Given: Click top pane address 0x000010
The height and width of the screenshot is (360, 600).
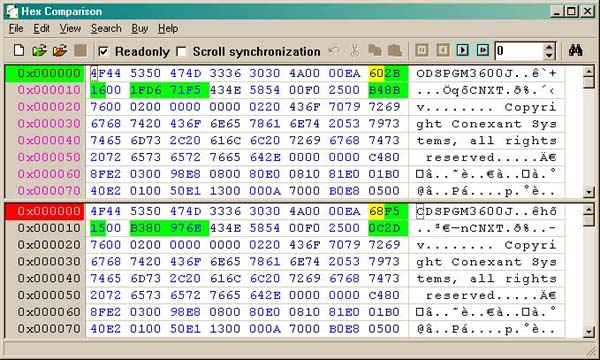Looking at the screenshot, I should pyautogui.click(x=49, y=90).
